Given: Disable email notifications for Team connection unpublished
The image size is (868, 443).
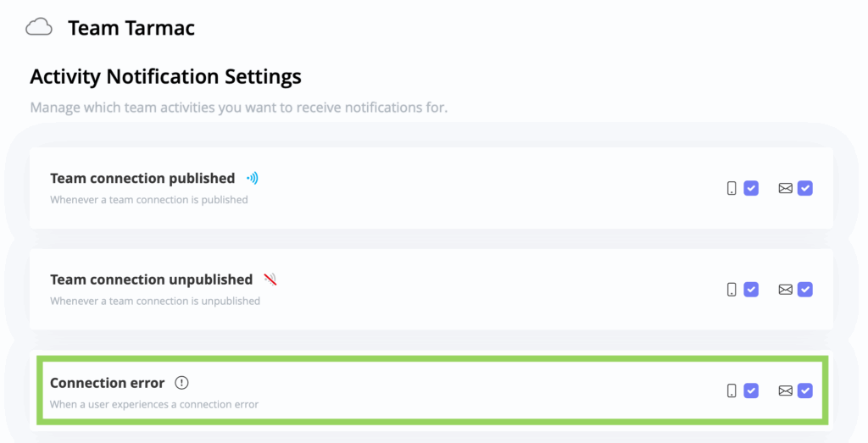Looking at the screenshot, I should 805,290.
